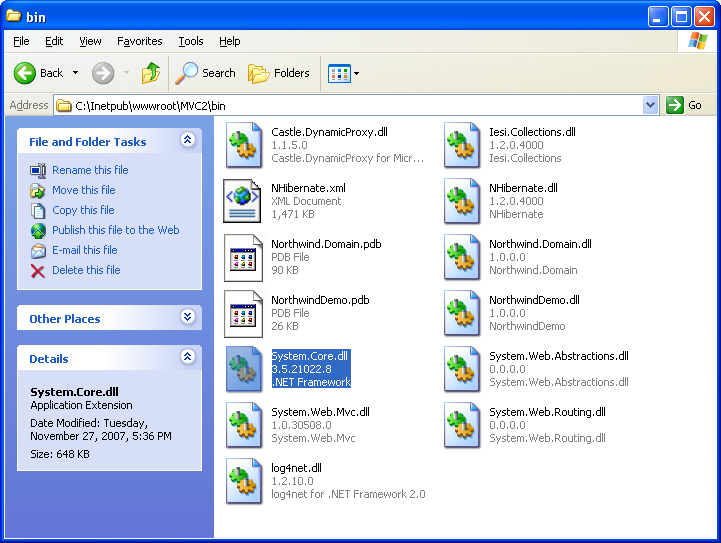The width and height of the screenshot is (721, 543).
Task: Click the Copy this file icon
Action: click(x=38, y=211)
